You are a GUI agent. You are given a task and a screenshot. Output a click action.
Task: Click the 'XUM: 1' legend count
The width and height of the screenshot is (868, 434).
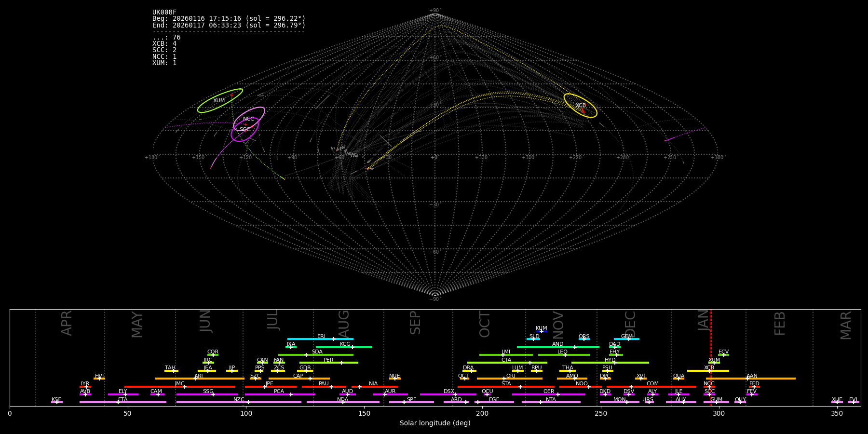tap(164, 63)
